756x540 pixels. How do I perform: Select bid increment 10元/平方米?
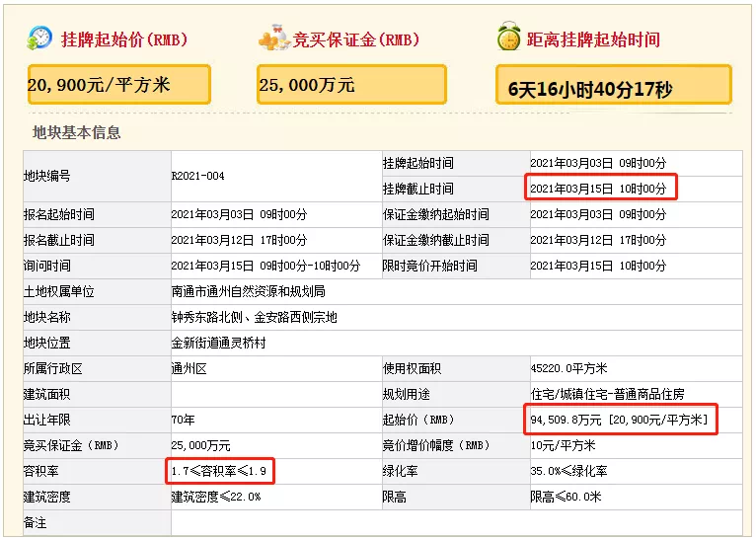point(564,445)
